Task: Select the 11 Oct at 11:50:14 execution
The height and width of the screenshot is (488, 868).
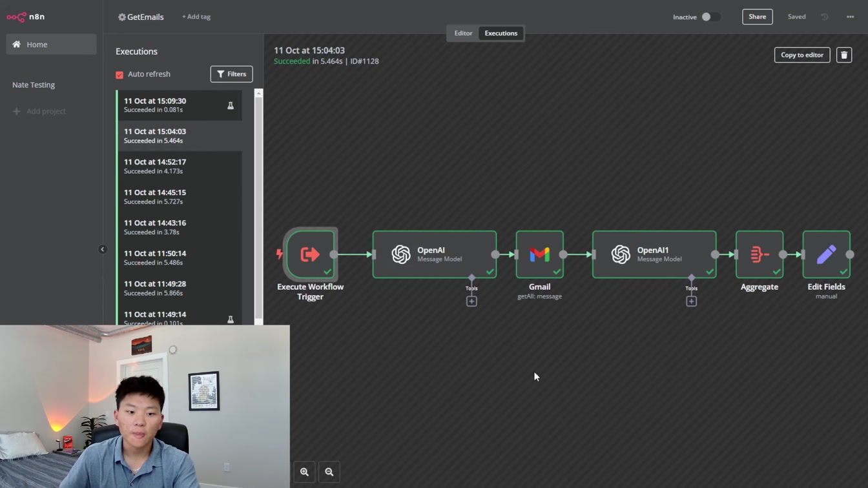Action: pos(180,258)
